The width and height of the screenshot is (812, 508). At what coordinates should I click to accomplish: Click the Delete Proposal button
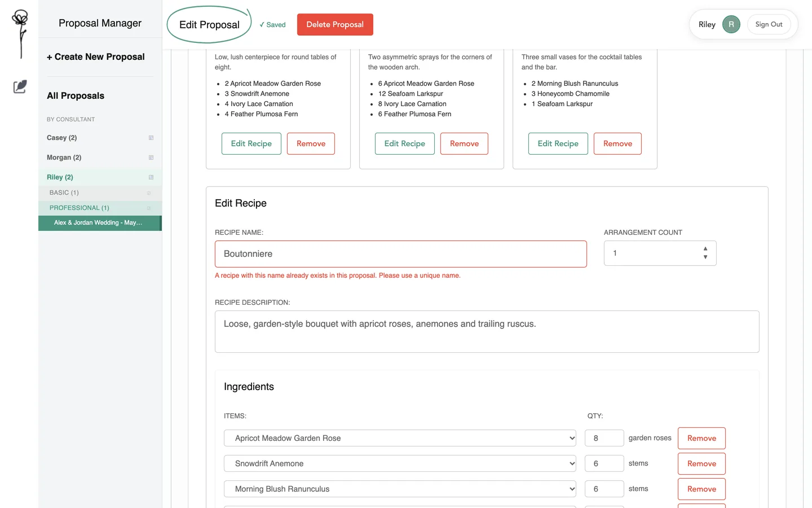point(335,24)
